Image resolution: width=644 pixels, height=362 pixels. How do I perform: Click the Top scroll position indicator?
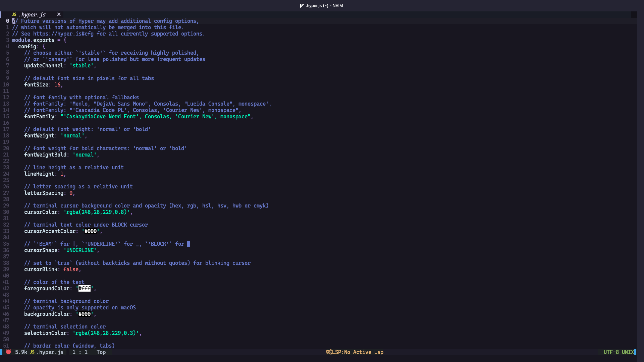click(101, 352)
